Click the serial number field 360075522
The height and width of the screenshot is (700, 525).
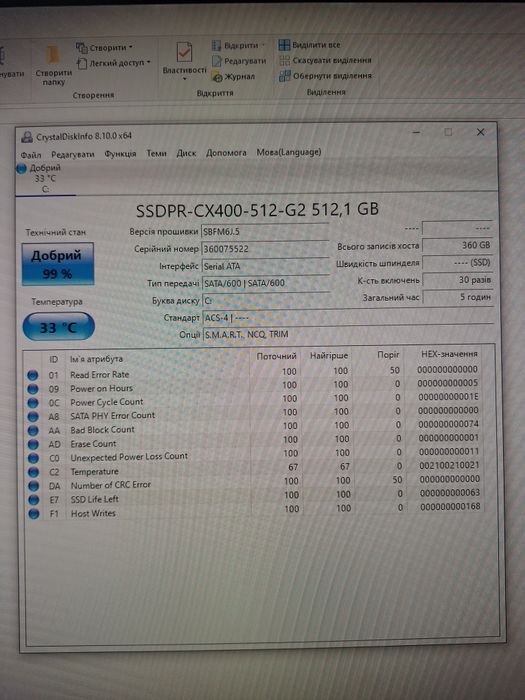tap(265, 249)
